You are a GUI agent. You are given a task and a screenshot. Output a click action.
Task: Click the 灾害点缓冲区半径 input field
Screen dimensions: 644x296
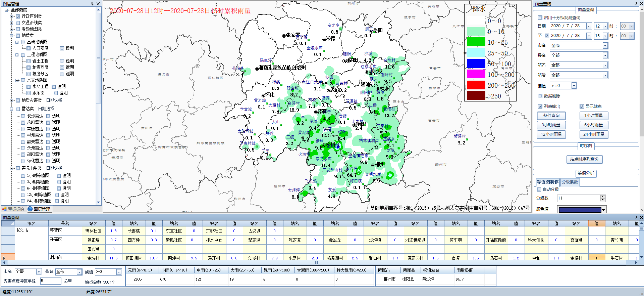51,281
